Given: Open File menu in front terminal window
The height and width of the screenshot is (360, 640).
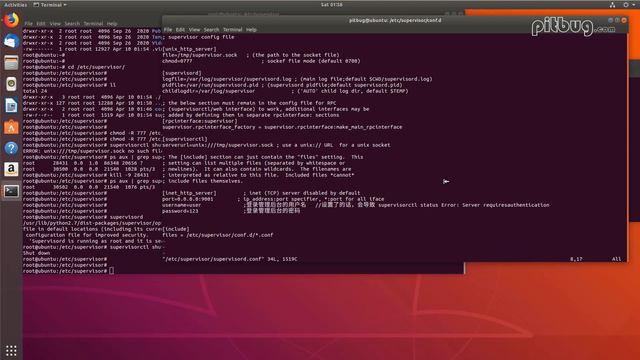Looking at the screenshot, I should pos(168,30).
